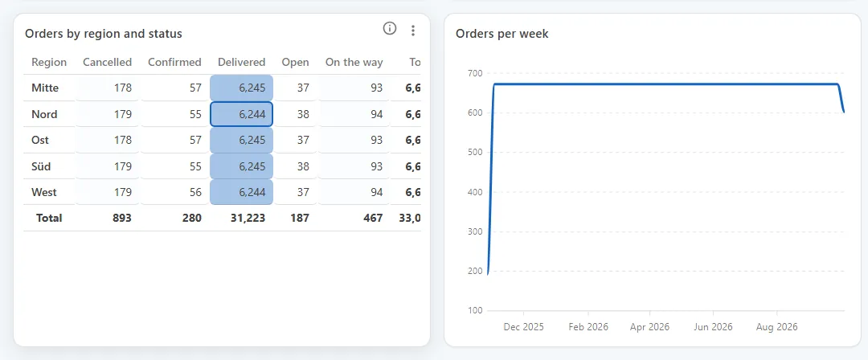The image size is (868, 360).
Task: Sort by Confirmed column header
Action: click(174, 62)
